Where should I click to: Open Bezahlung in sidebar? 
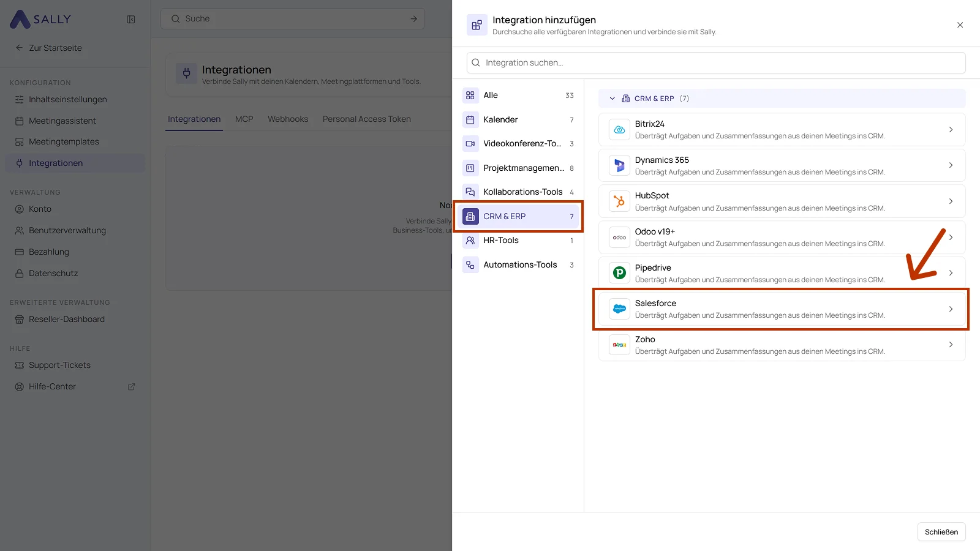75,252
